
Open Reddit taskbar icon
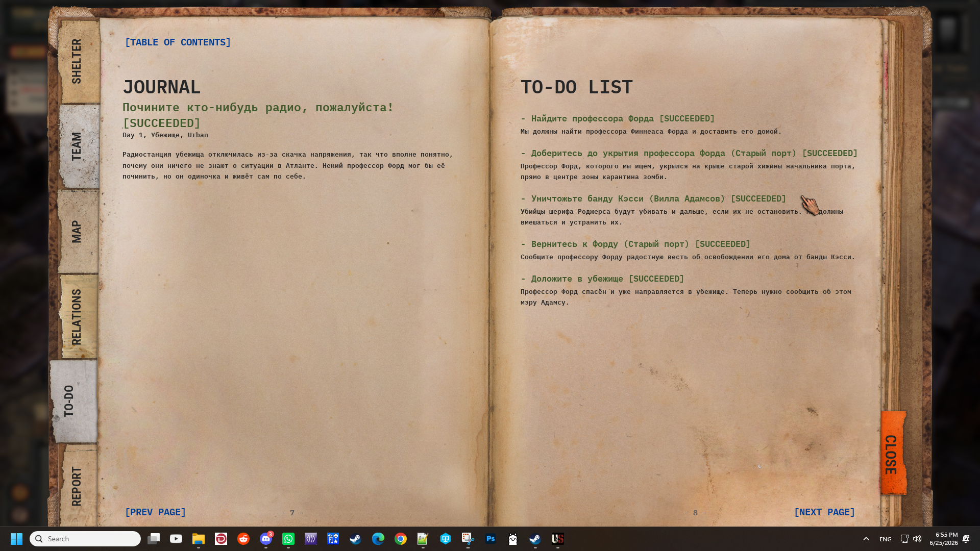click(x=243, y=539)
